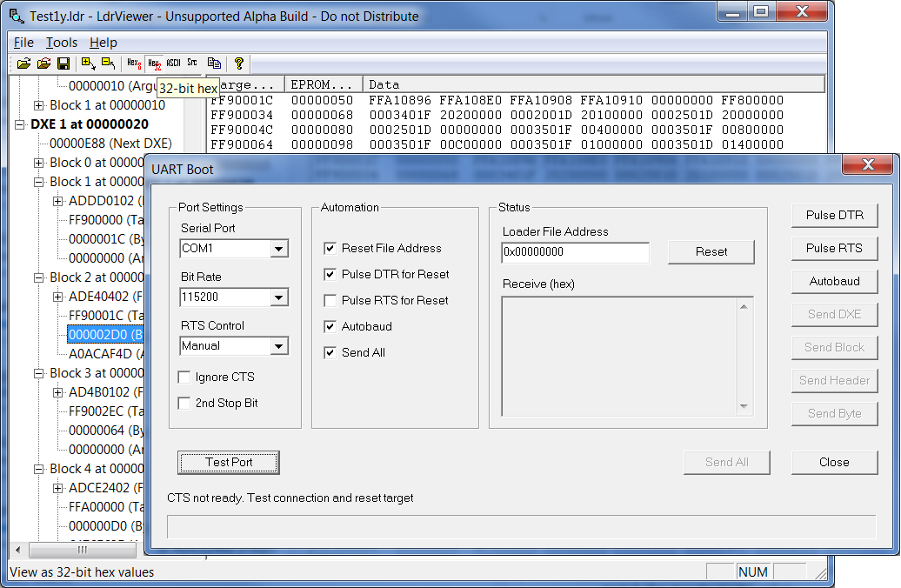Screen dimensions: 901x588
Task: Open the Tools menu
Action: [x=62, y=43]
